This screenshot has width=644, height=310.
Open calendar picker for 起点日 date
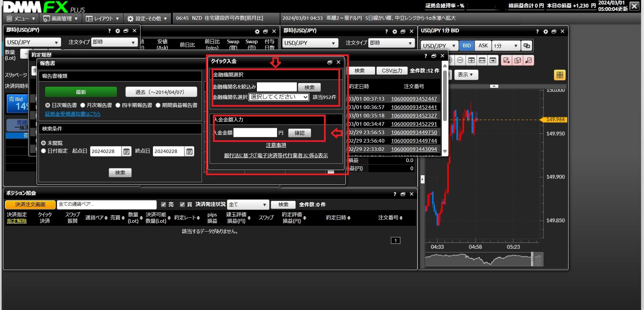126,152
